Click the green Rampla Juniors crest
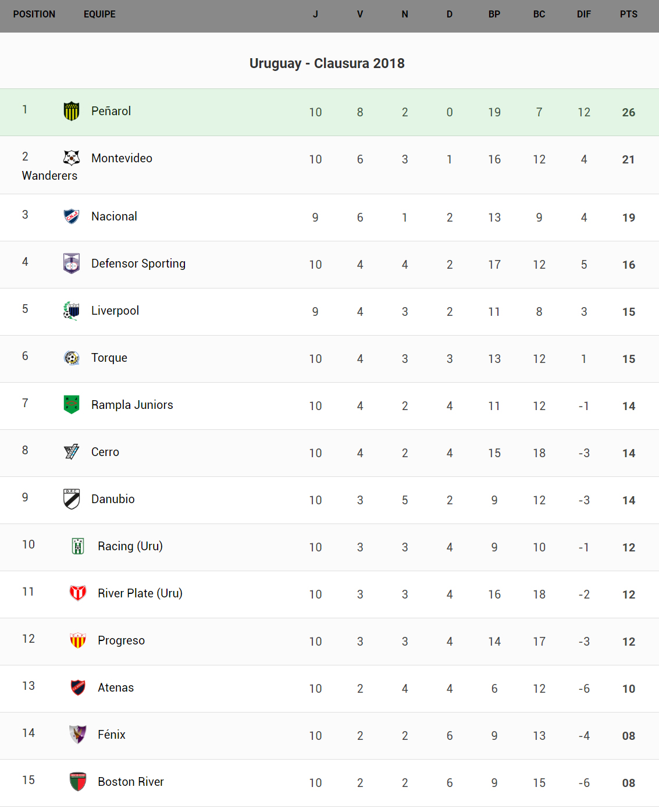This screenshot has width=659, height=812. point(72,404)
